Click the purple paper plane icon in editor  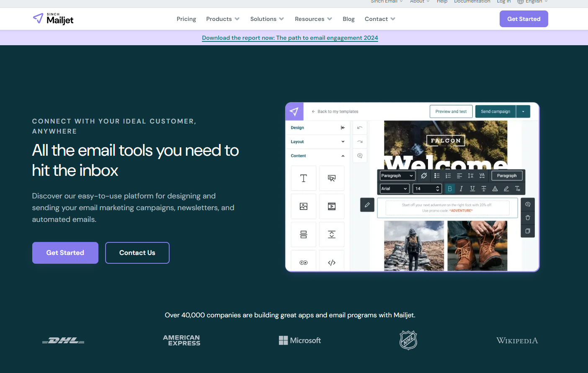tap(294, 112)
